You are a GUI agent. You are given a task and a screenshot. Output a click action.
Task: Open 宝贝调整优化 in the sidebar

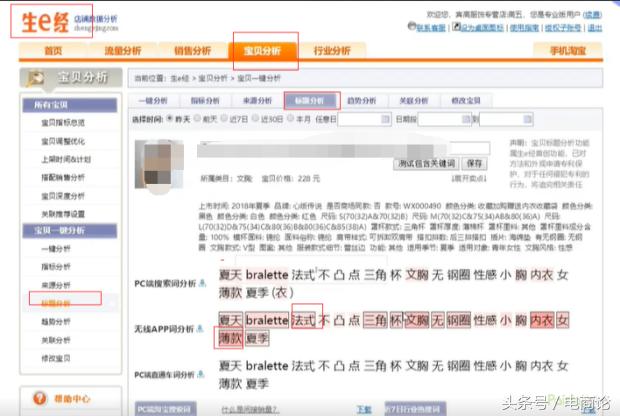point(63,141)
